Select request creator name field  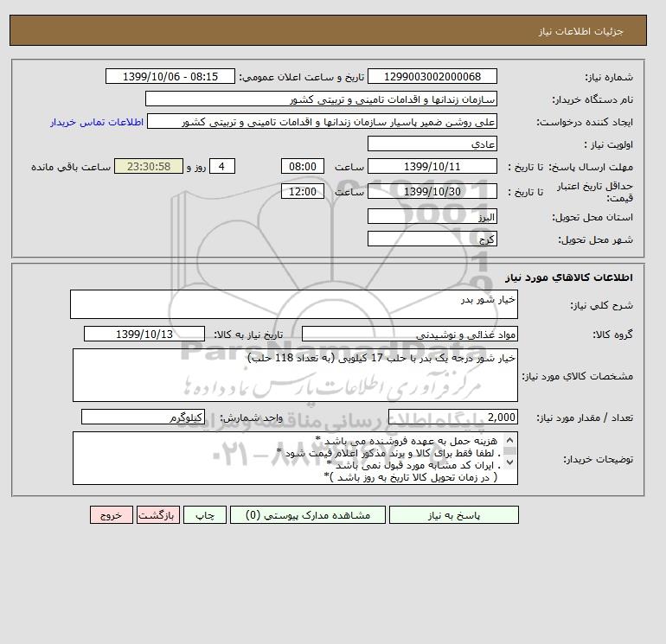[322, 121]
